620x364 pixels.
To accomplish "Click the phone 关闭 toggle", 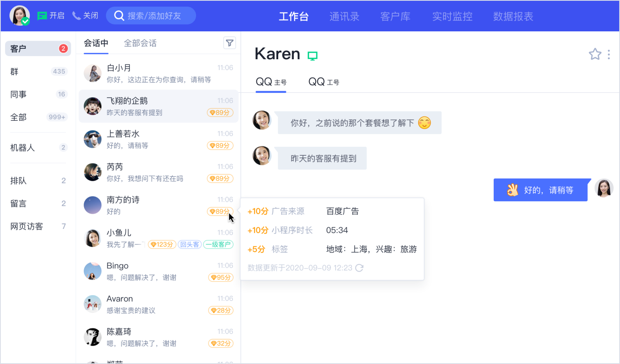I will click(85, 16).
